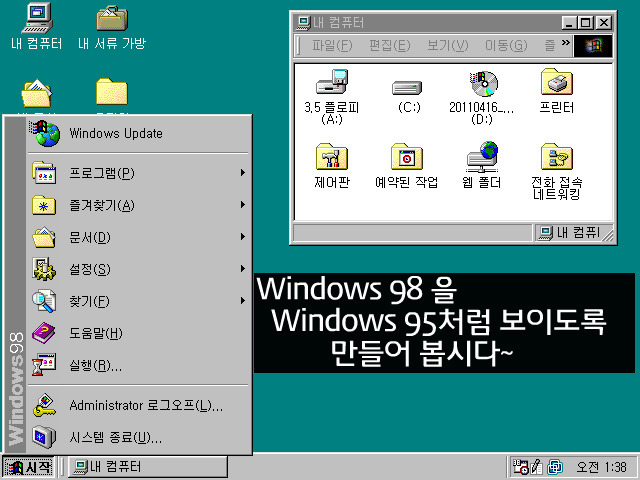The height and width of the screenshot is (480, 640).
Task: Open 도움말(H) help entry
Action: point(138,333)
